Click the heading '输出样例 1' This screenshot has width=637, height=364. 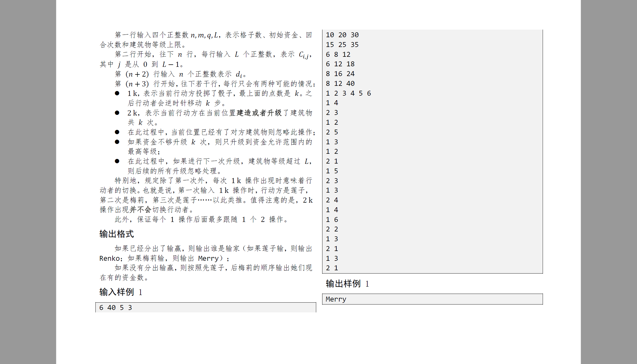pos(347,284)
